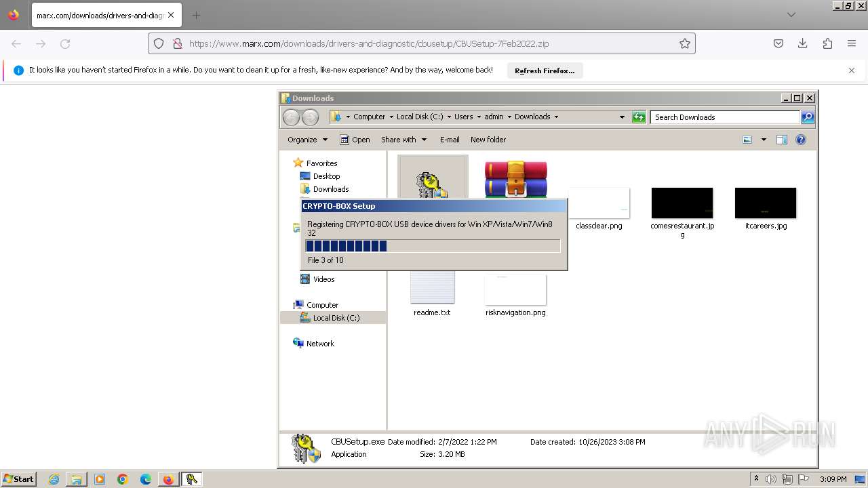The width and height of the screenshot is (868, 488).
Task: Expand the Users breadcrumb arrow
Action: [x=479, y=117]
